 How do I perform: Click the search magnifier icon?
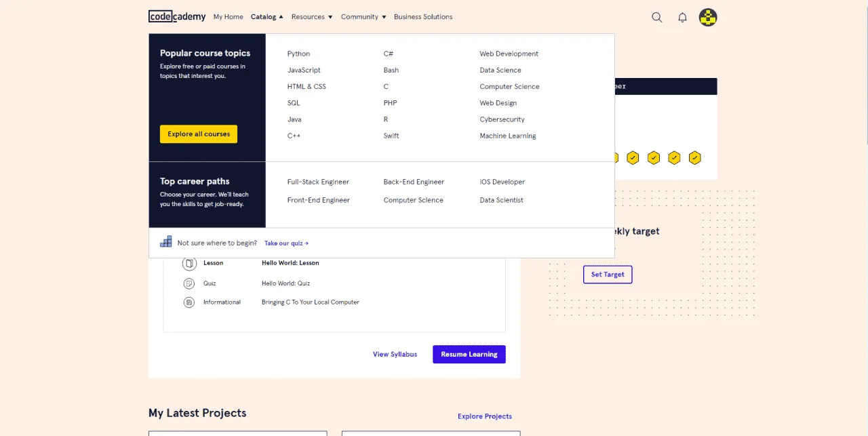[656, 18]
